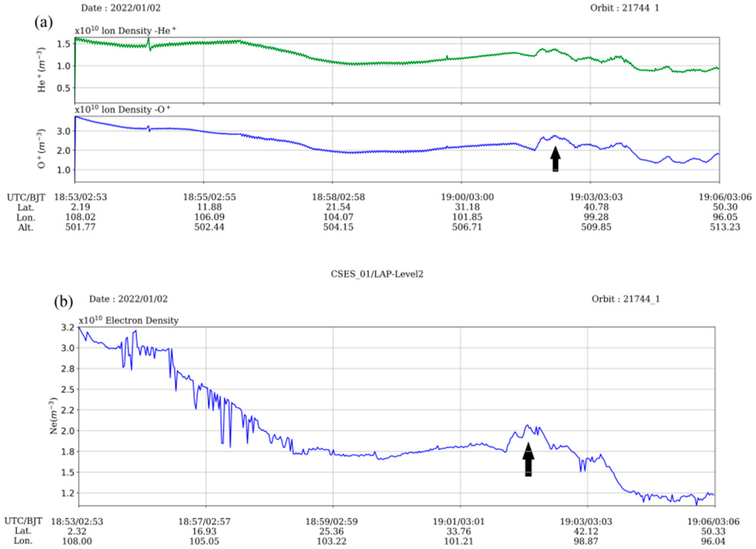Click the black arrow in O+ plot
Image resolution: width=756 pixels, height=549 pixels.
coord(555,159)
